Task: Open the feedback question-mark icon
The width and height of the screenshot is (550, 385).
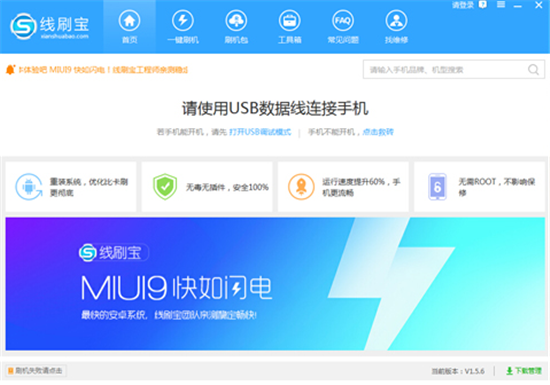Action: click(x=483, y=5)
